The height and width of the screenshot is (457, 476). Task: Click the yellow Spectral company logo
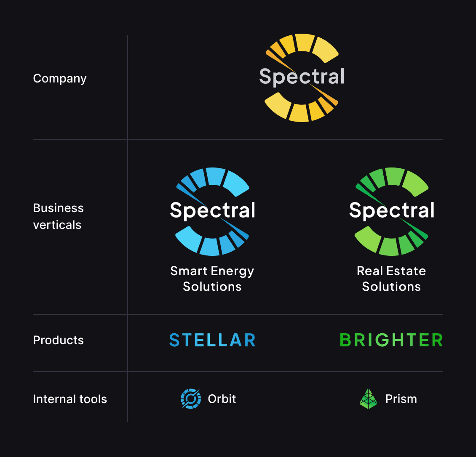coord(302,77)
